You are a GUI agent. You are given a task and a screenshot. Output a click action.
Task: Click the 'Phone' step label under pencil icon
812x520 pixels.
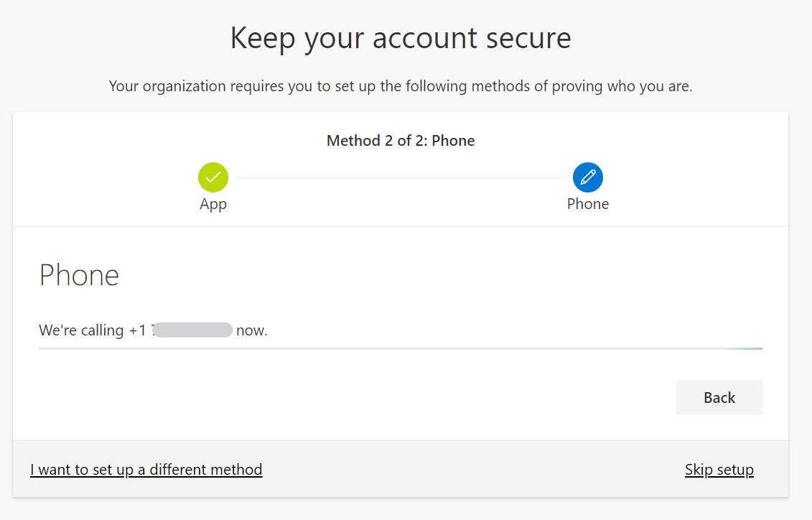pyautogui.click(x=587, y=204)
